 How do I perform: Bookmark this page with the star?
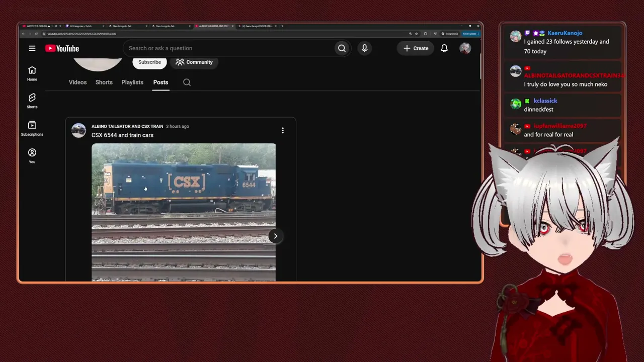click(417, 34)
